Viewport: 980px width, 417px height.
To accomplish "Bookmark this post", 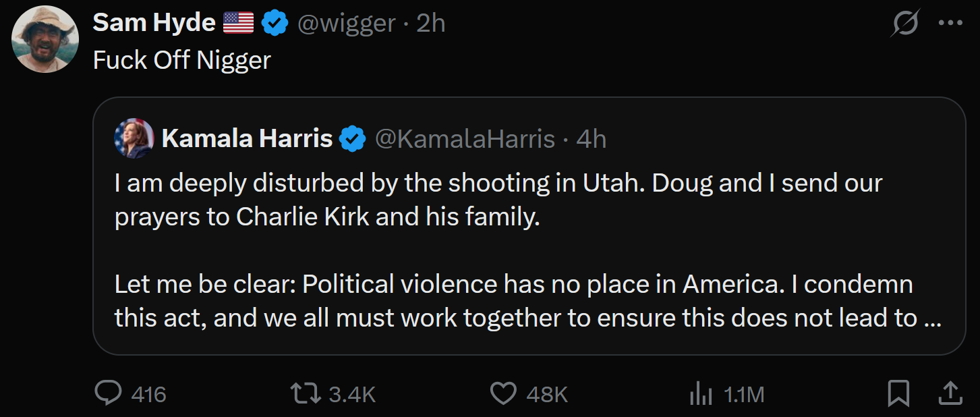I will point(898,393).
